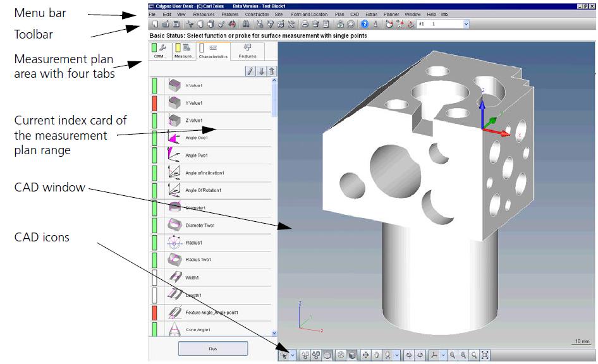Click the pencil edit icon above list
Image resolution: width=598 pixels, height=364 pixels.
coord(250,71)
